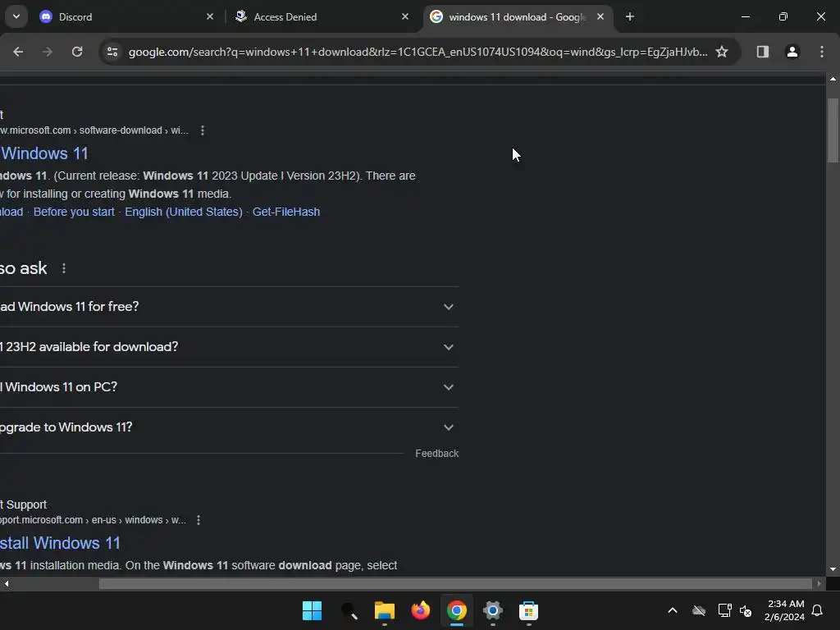Open Settings from the taskbar
The width and height of the screenshot is (840, 630).
[x=492, y=610]
